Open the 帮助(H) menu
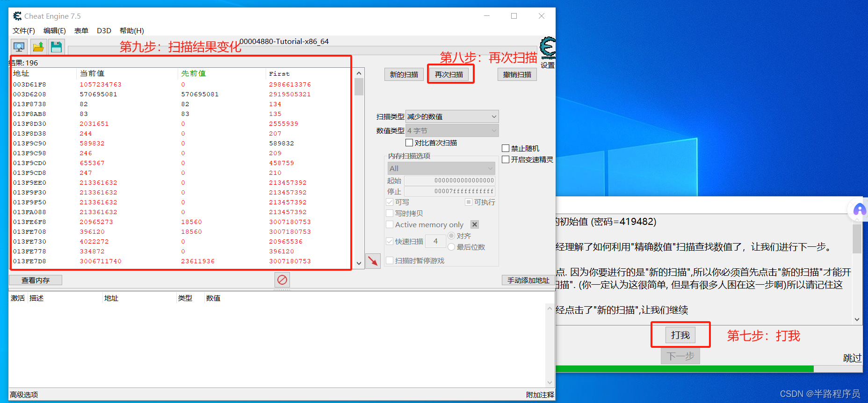Viewport: 868px width, 403px height. [x=132, y=30]
